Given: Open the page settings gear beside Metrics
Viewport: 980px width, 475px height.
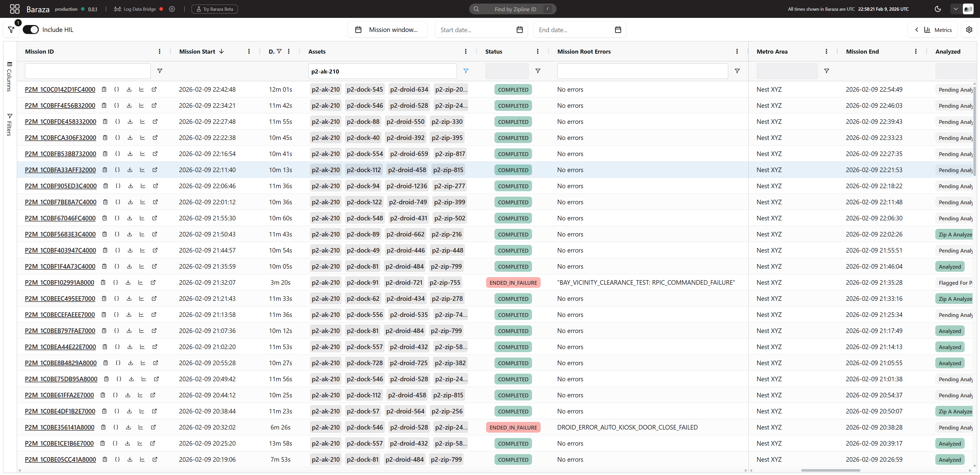Looking at the screenshot, I should (969, 30).
